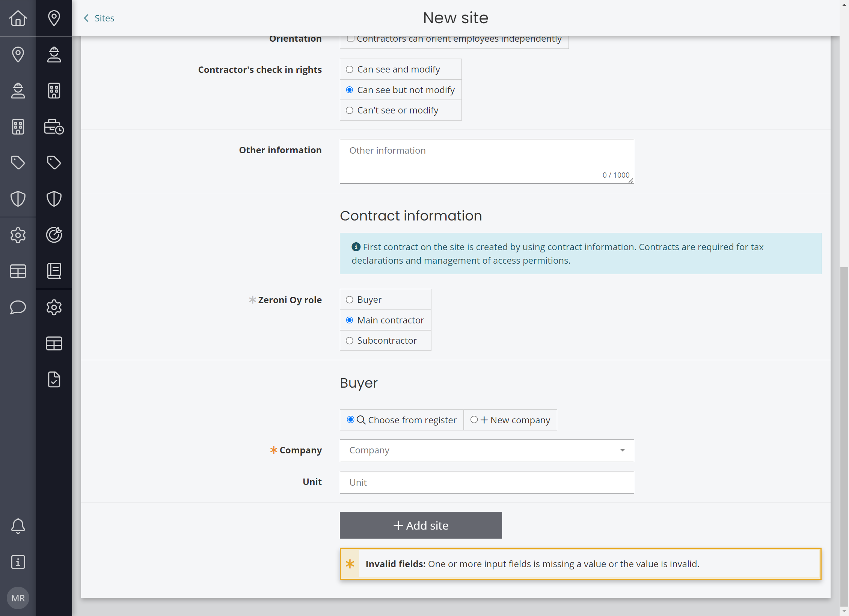This screenshot has height=616, width=849.
Task: Click the briefcase with clock icon
Action: pos(54,127)
